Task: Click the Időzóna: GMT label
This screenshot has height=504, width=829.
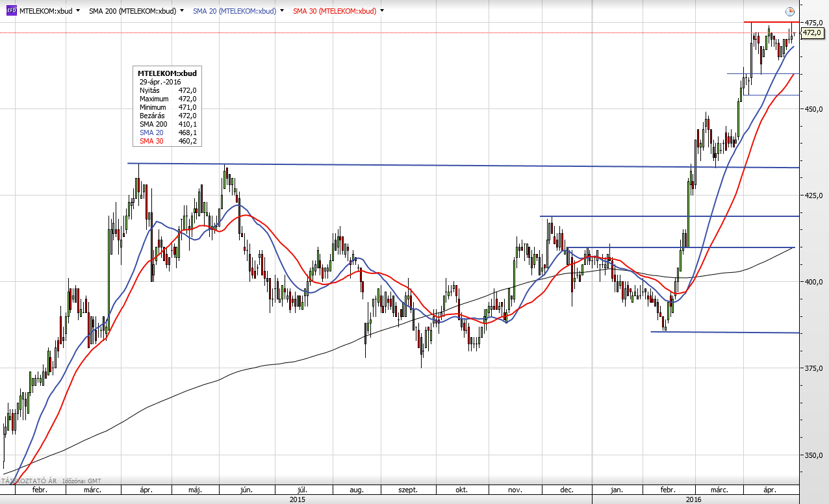Action: click(x=82, y=481)
